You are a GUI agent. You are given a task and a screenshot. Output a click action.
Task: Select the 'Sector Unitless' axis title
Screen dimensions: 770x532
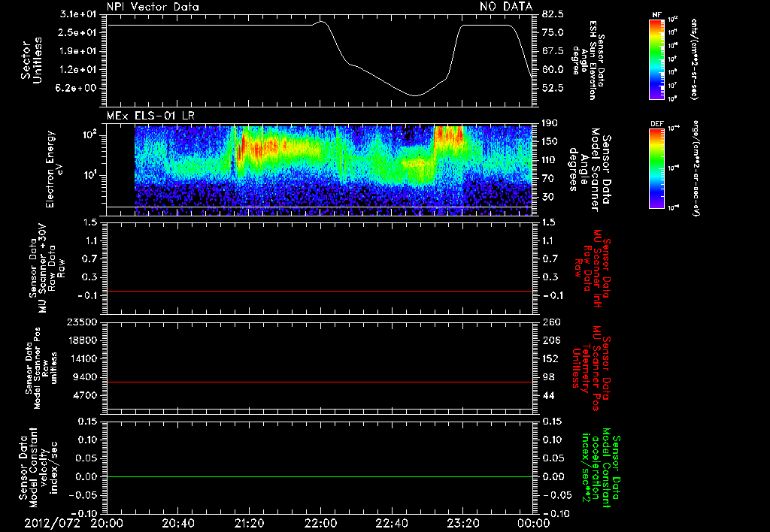[32, 60]
